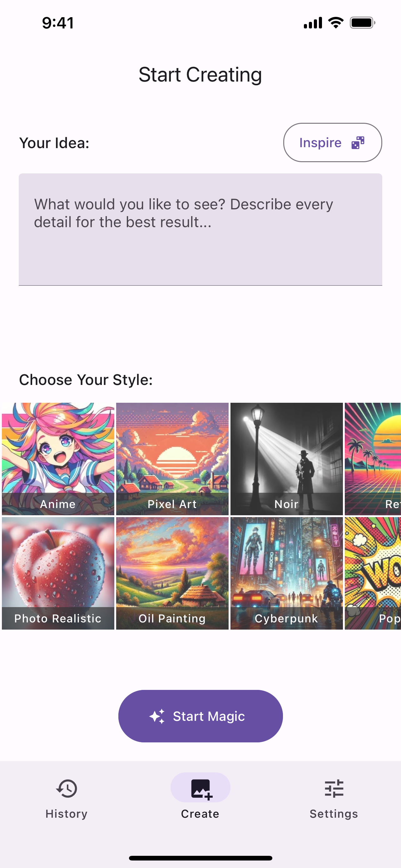Image resolution: width=401 pixels, height=868 pixels.
Task: Choose the Noir style
Action: [x=286, y=458]
